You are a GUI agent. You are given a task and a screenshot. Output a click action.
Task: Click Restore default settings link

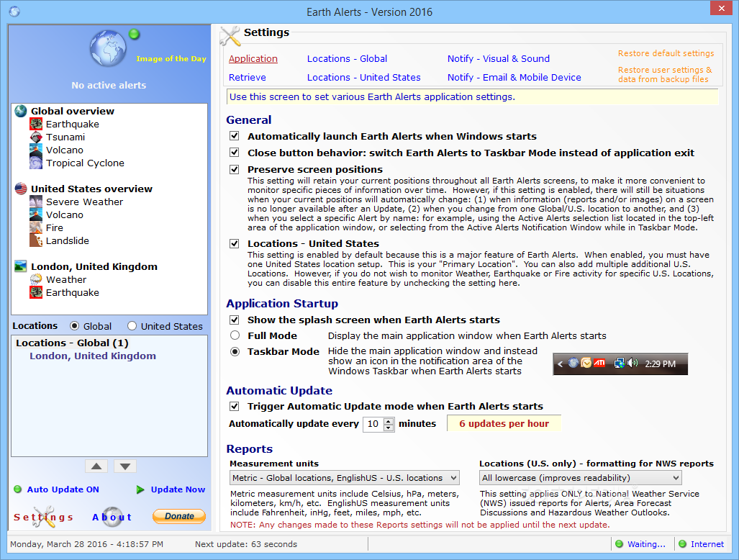coord(666,53)
